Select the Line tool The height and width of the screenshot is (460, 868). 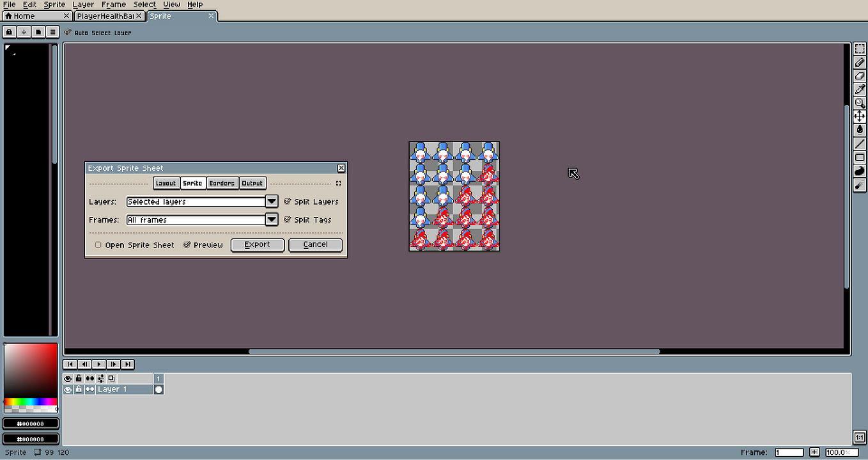(860, 143)
